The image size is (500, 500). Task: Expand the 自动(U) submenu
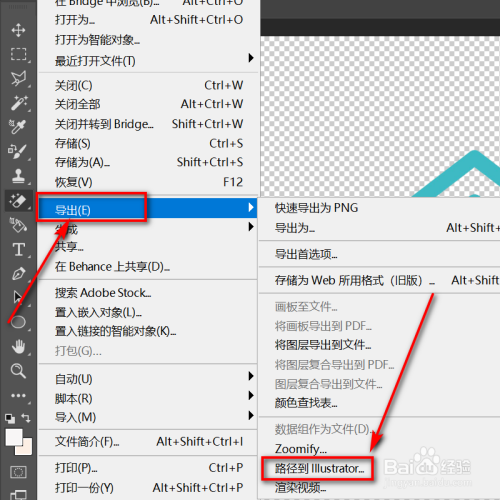point(148,379)
